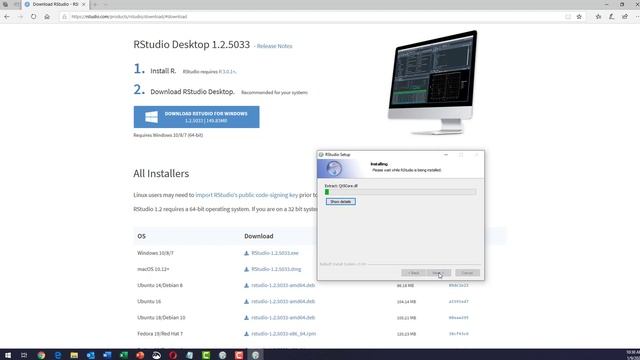Screen dimensions: 640x360
Task: Open a new tab with plus icon
Action: (95, 4)
